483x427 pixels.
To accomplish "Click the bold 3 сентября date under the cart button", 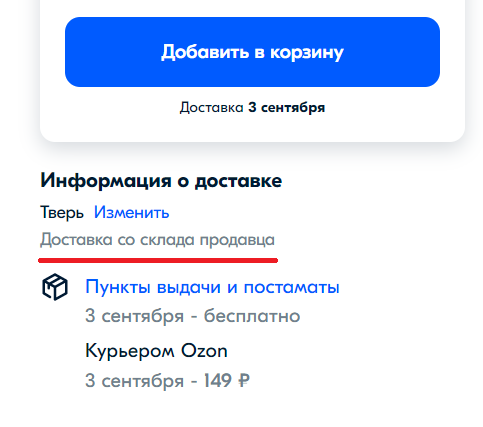I will (286, 108).
